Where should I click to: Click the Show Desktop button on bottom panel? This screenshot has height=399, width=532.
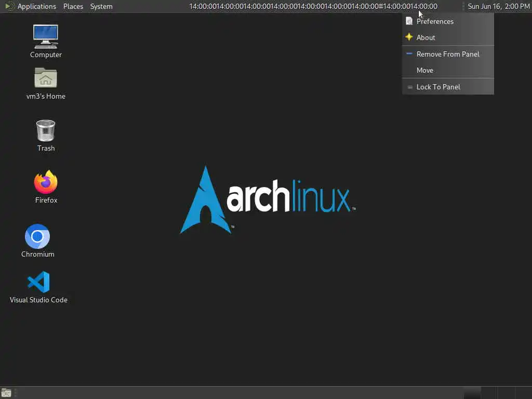[x=6, y=393]
